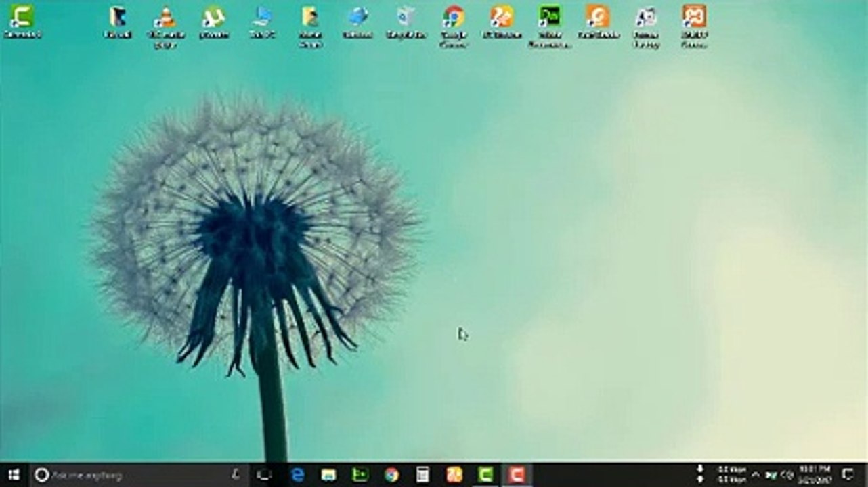Screen dimensions: 868x487
Task: Open Calculator from the taskbar
Action: coord(423,475)
